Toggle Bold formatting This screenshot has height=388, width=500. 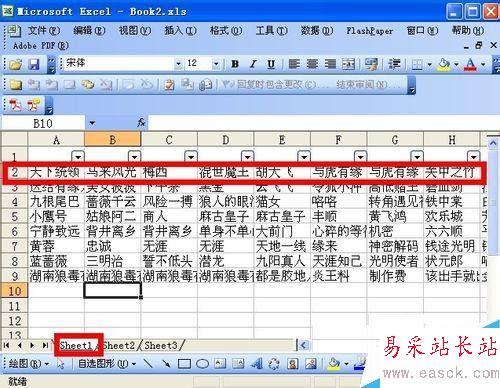[235, 64]
